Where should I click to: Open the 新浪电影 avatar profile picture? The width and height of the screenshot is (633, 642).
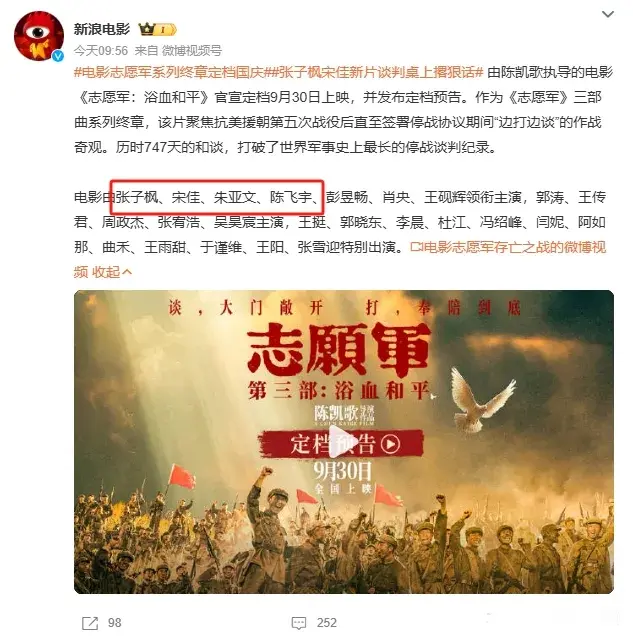coord(39,36)
